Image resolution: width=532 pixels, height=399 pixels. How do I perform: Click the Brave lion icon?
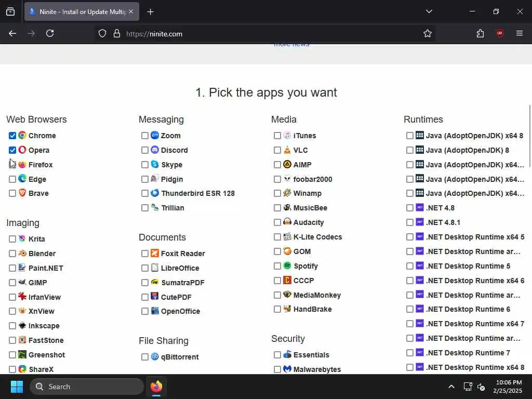pyautogui.click(x=22, y=193)
